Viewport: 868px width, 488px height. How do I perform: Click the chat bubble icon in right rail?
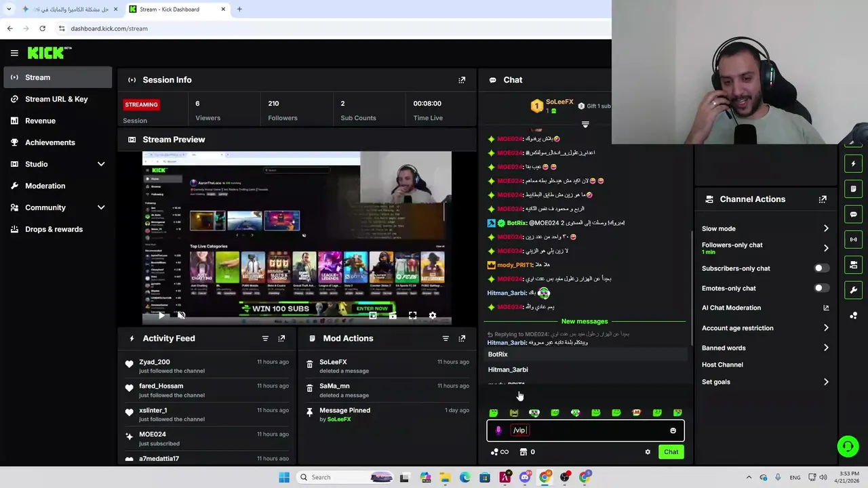coord(853,214)
